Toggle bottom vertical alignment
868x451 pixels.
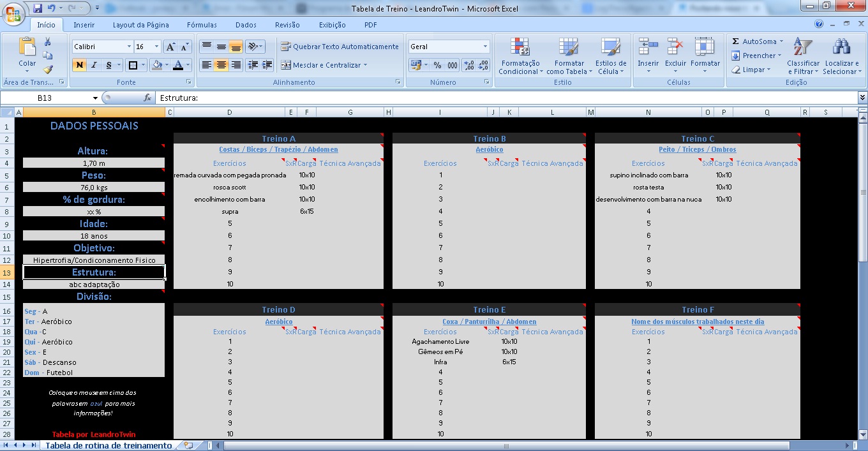point(236,47)
